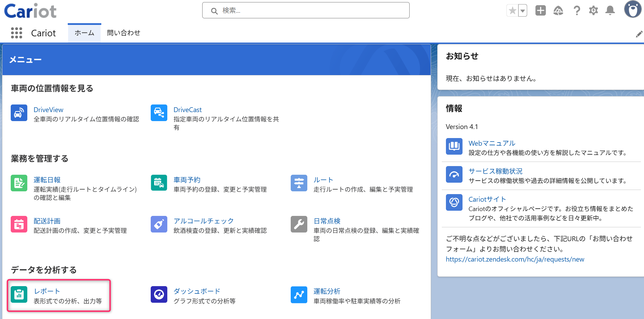644x319 pixels.
Task: Click the 車両予約 calendar car icon
Action: pyautogui.click(x=159, y=183)
